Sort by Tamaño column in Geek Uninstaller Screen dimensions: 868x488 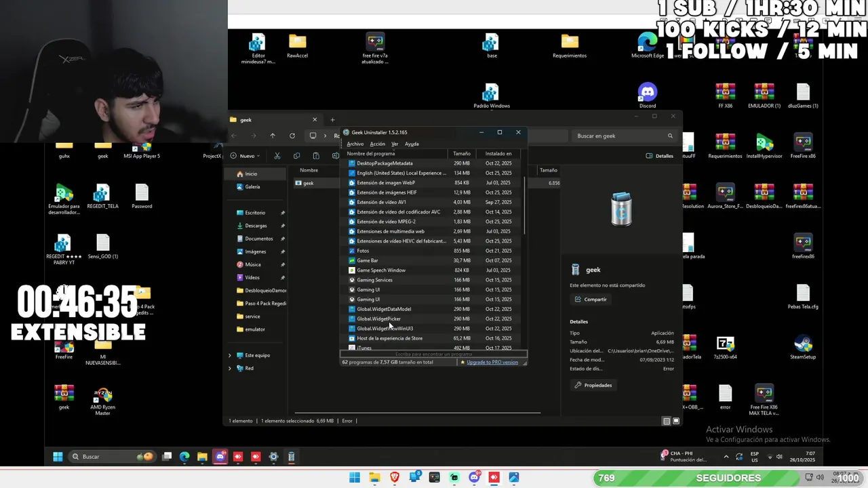tap(462, 154)
